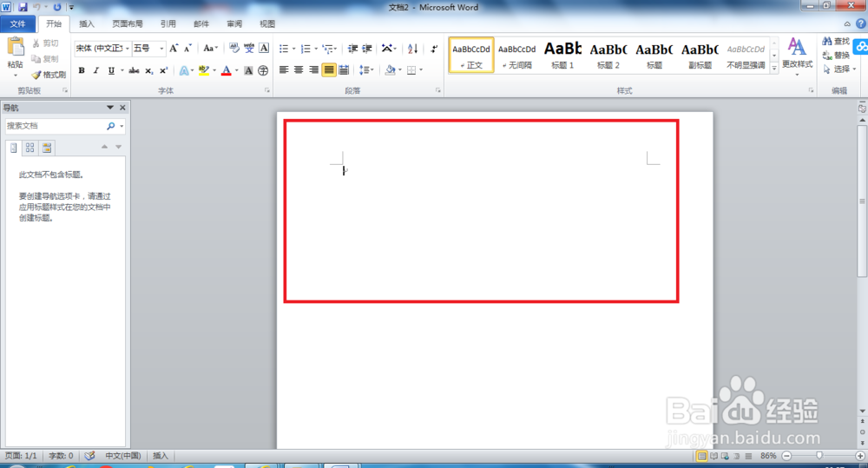The image size is (868, 468).
Task: Click the Character Shading icon
Action: (x=248, y=70)
